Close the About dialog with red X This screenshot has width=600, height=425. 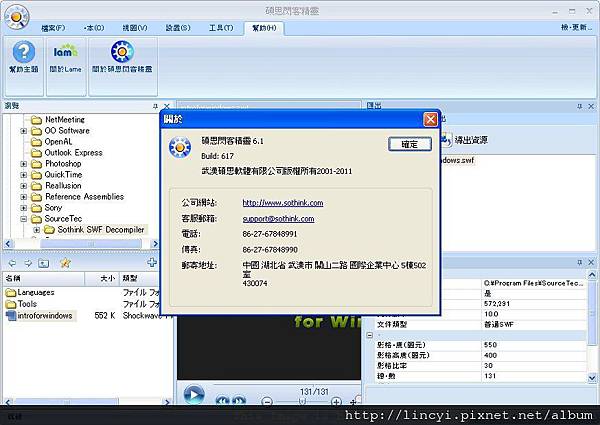tap(430, 119)
